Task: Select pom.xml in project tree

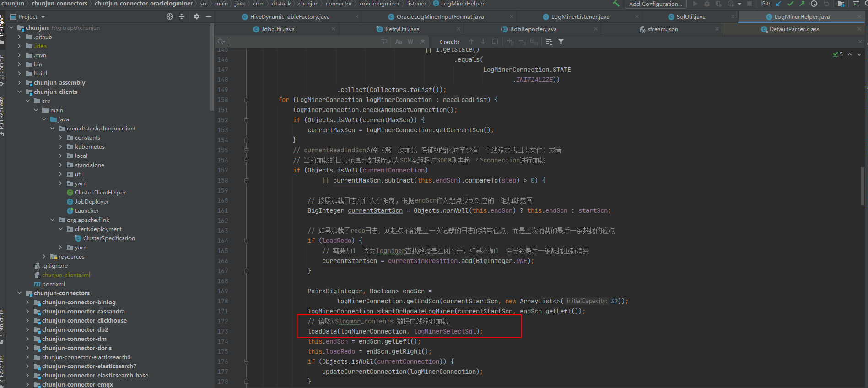Action: coord(53,284)
